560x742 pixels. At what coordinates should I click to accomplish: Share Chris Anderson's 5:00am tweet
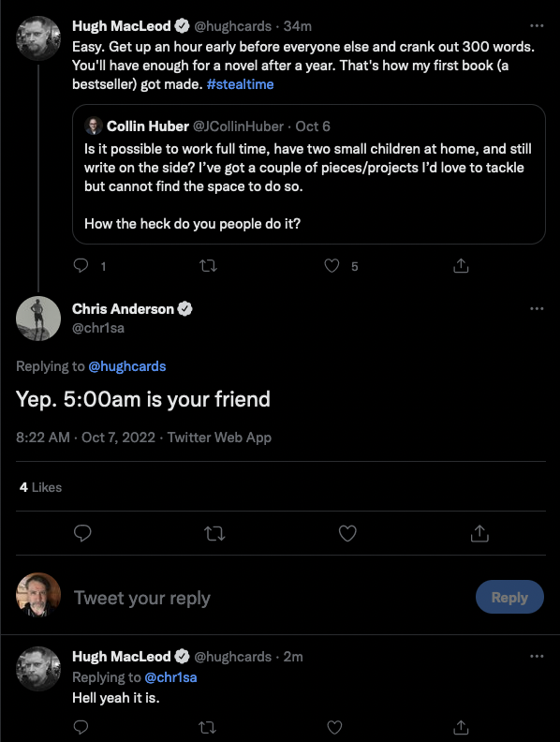tap(479, 533)
